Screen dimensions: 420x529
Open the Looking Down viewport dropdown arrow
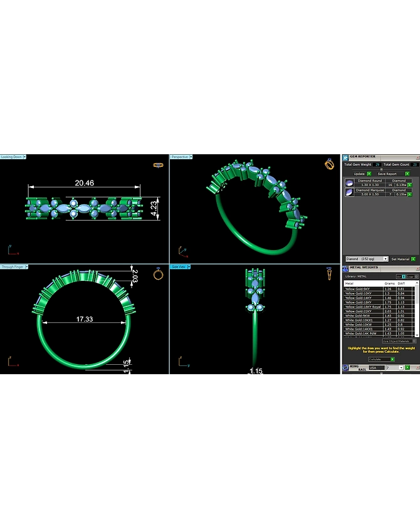click(24, 157)
